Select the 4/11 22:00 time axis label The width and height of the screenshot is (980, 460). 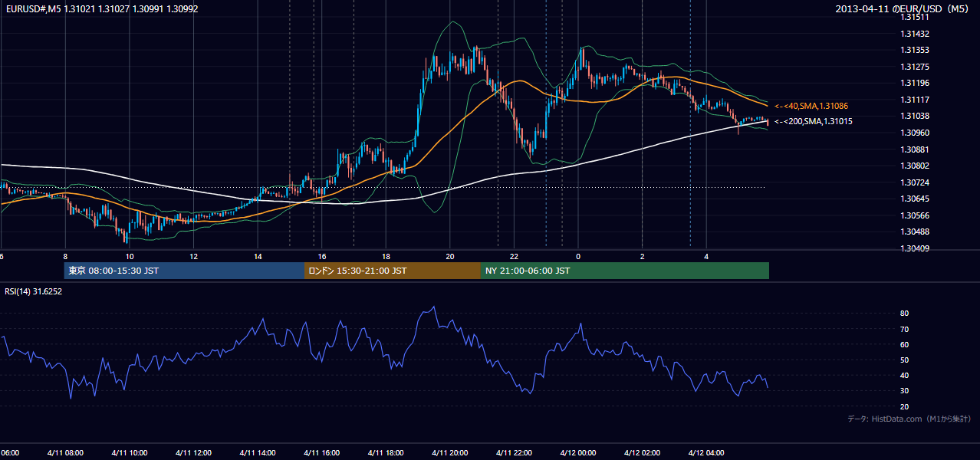pos(513,452)
